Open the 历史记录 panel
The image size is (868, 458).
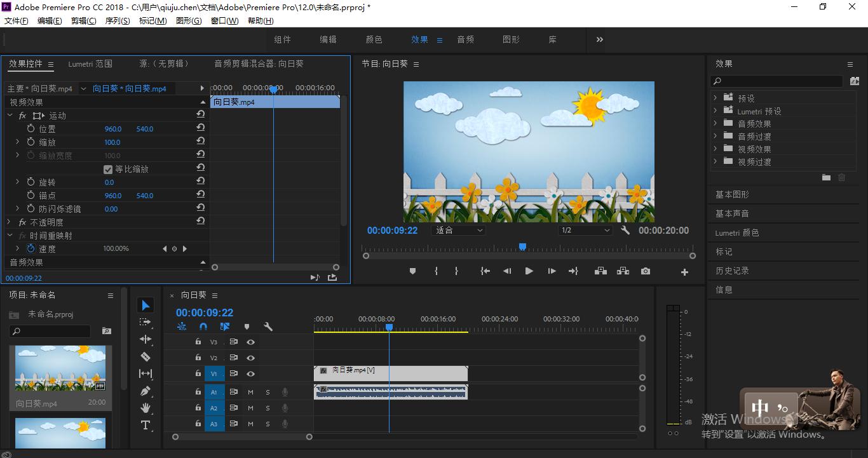(x=732, y=271)
